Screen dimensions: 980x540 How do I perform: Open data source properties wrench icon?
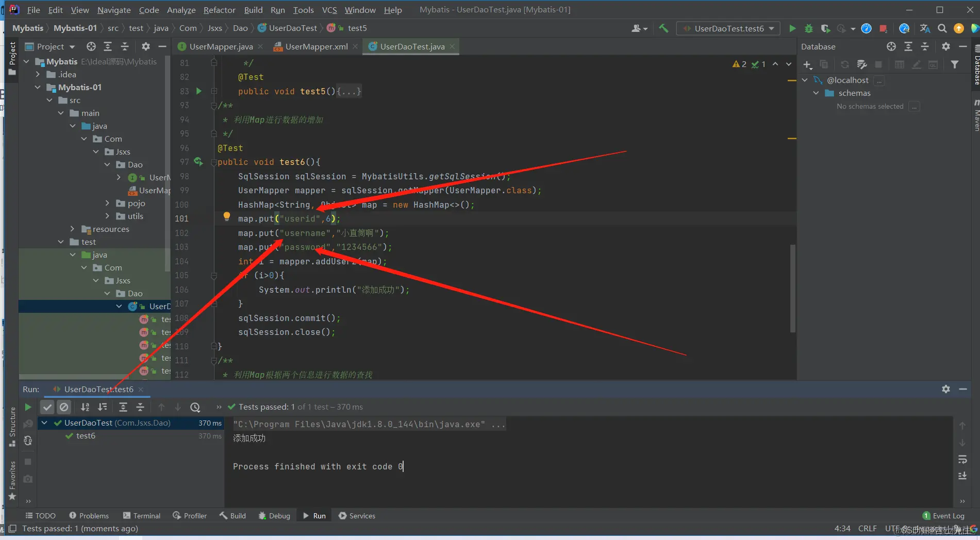[x=862, y=64]
